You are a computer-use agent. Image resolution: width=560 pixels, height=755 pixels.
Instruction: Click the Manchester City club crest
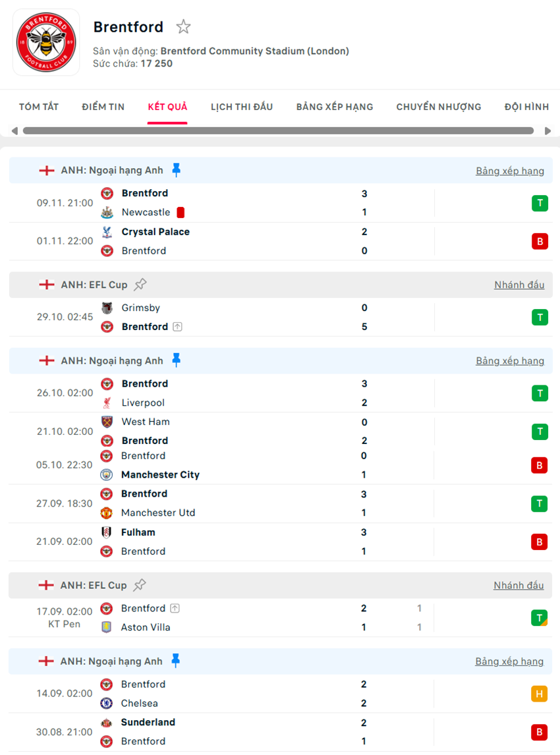click(107, 474)
